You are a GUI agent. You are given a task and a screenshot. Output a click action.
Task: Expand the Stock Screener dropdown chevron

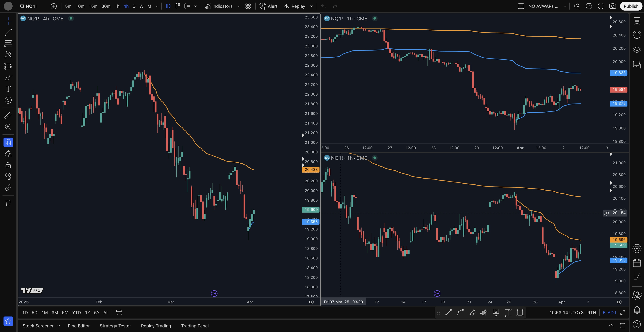(x=59, y=326)
